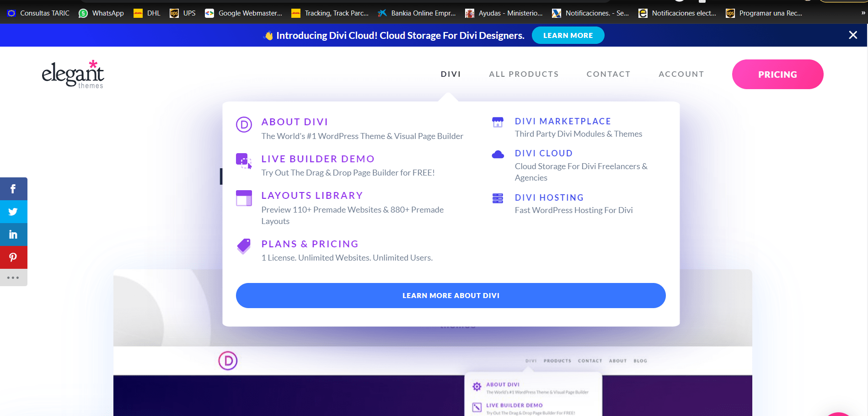Open the Notificaciones elect... bookmark
This screenshot has height=416, width=868.
[x=677, y=13]
